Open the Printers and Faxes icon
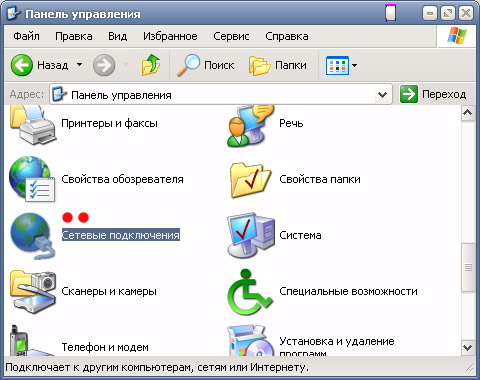 [x=32, y=125]
